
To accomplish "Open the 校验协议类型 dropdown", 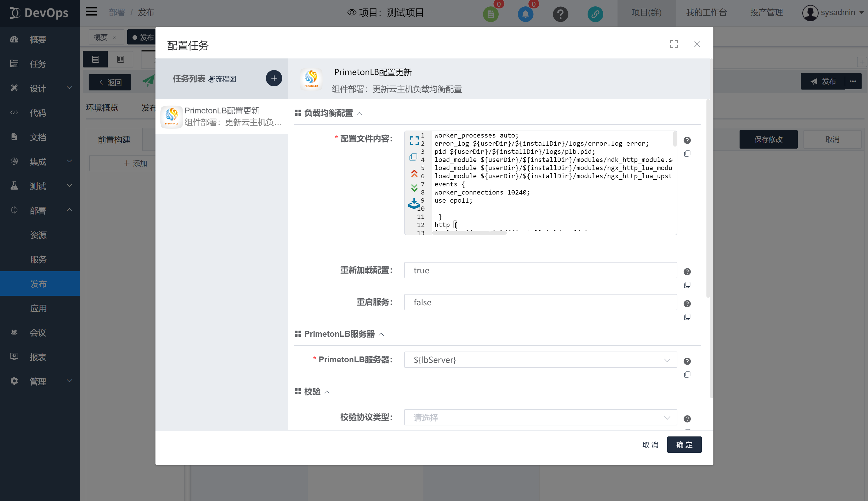I will (540, 417).
